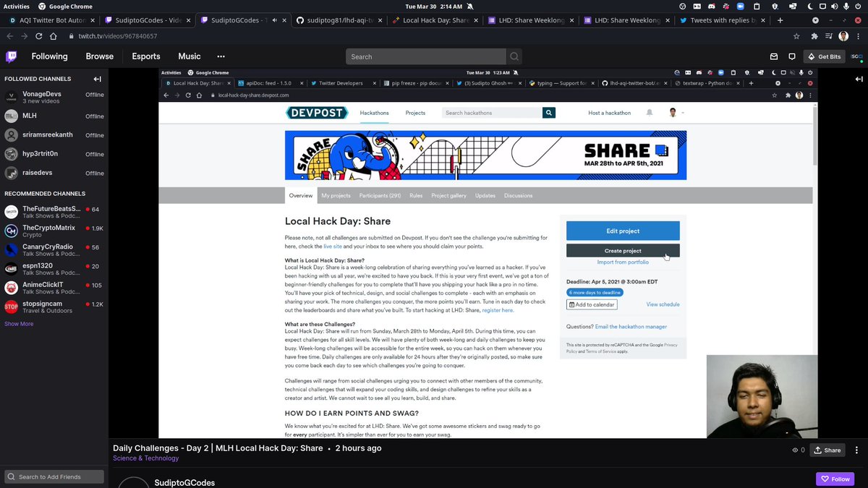Bookmark this page with the star icon
The height and width of the screenshot is (488, 868).
[x=796, y=36]
